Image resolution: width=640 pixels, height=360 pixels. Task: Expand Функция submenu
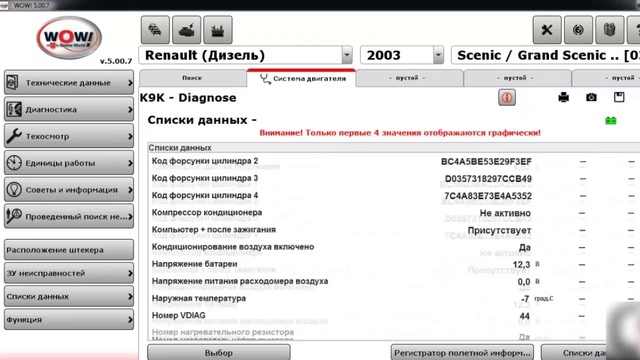pyautogui.click(x=69, y=320)
